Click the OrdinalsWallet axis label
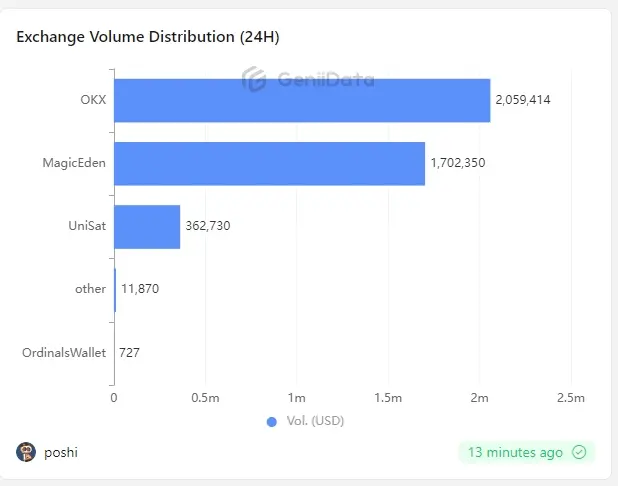The width and height of the screenshot is (618, 486). [64, 352]
